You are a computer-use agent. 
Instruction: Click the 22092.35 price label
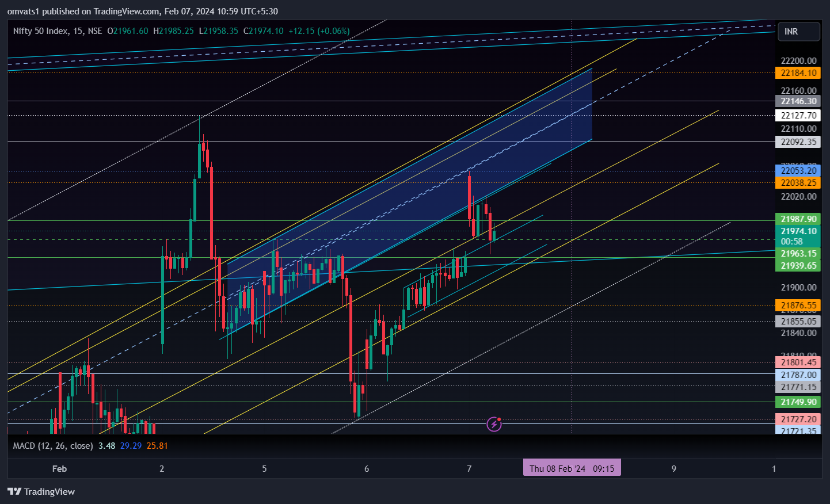798,142
